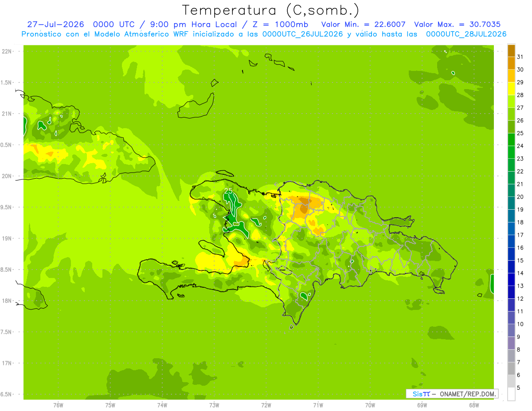
Task: Click the legend value "10"
Action: pyautogui.click(x=520, y=324)
